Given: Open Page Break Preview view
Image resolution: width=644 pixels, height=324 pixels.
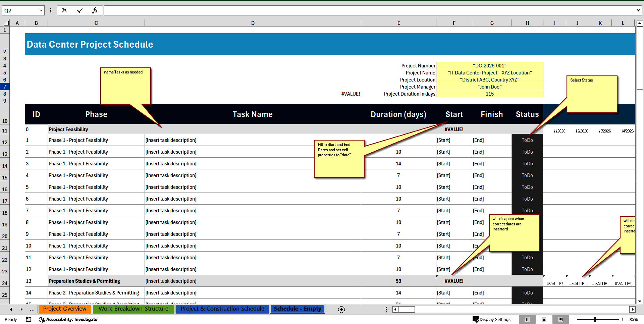Looking at the screenshot, I should click(560, 319).
